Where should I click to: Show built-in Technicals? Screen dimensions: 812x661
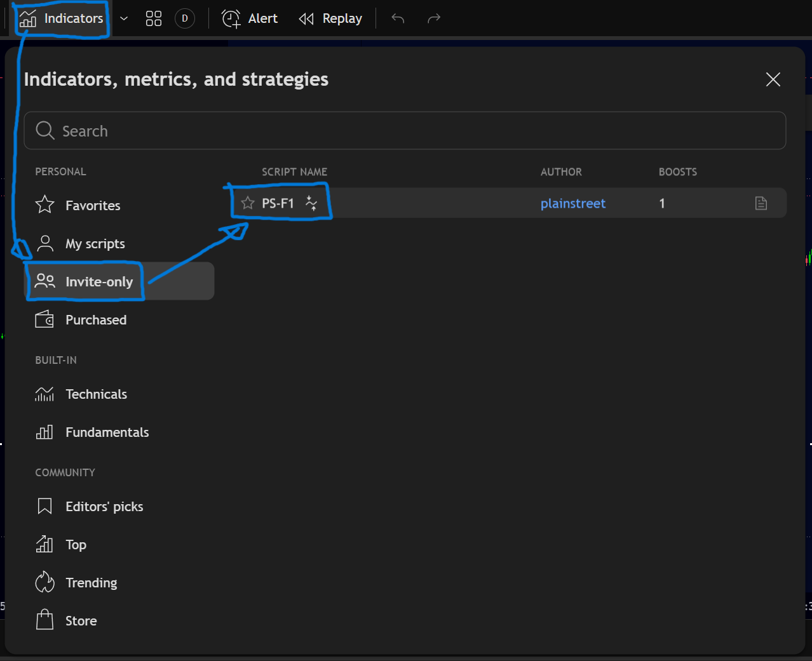pos(119,394)
